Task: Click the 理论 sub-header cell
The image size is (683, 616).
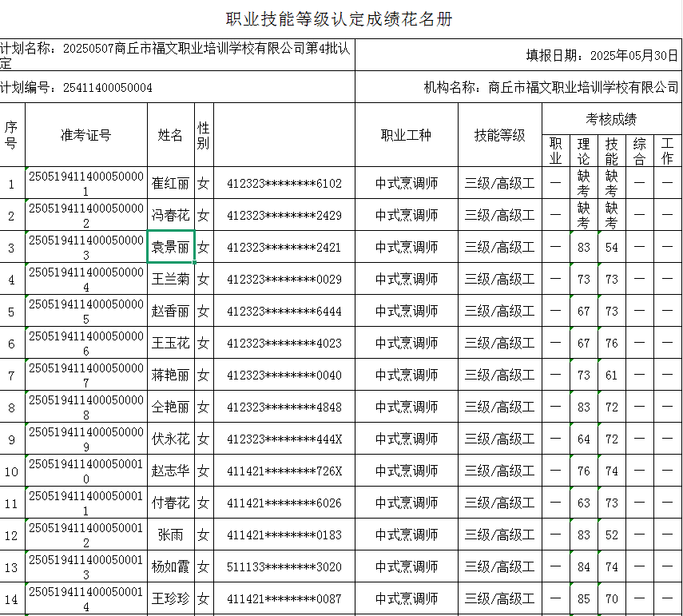Action: click(584, 151)
